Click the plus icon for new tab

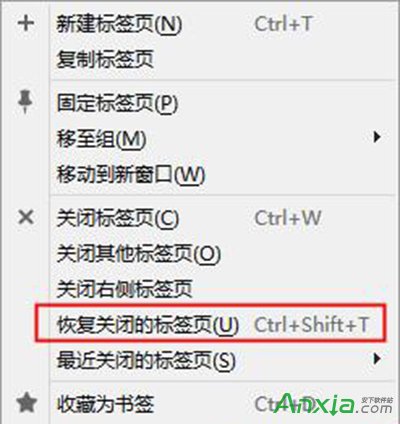click(26, 23)
